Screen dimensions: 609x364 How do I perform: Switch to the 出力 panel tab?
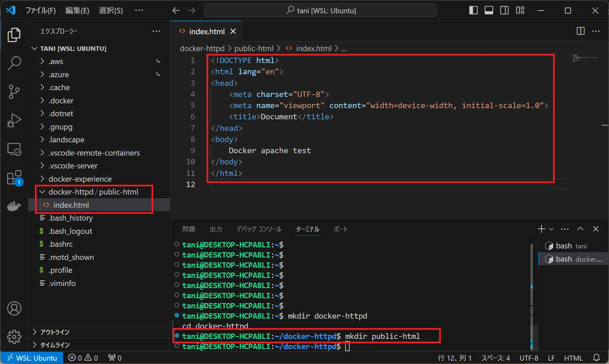[x=216, y=229]
